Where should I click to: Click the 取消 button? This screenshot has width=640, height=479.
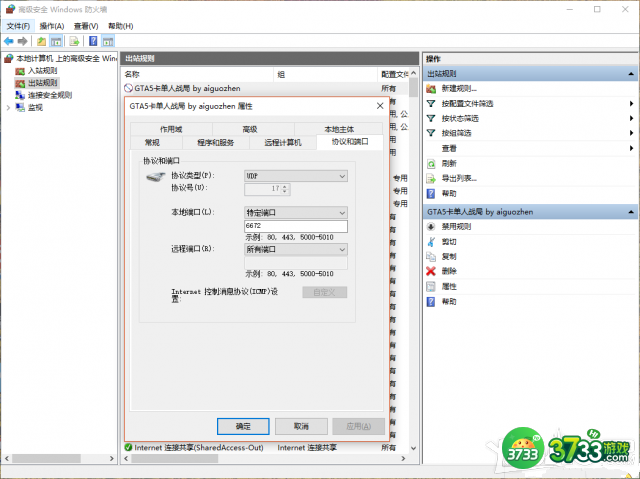point(301,427)
